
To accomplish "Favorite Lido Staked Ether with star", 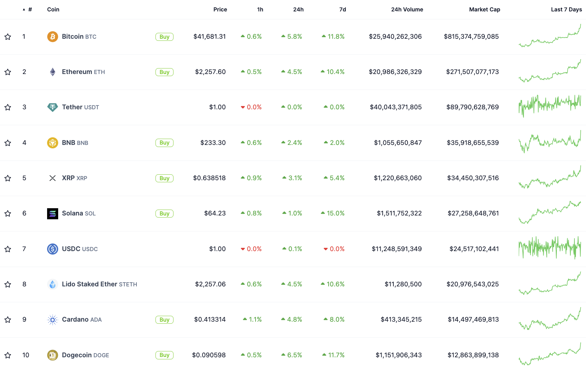I will tap(8, 284).
